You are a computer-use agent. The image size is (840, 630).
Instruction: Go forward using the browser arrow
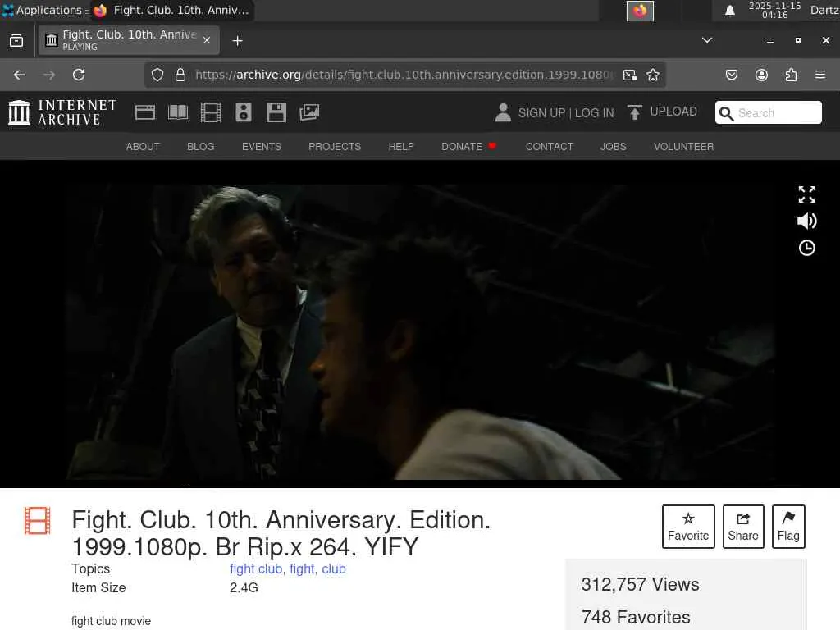pos(49,75)
